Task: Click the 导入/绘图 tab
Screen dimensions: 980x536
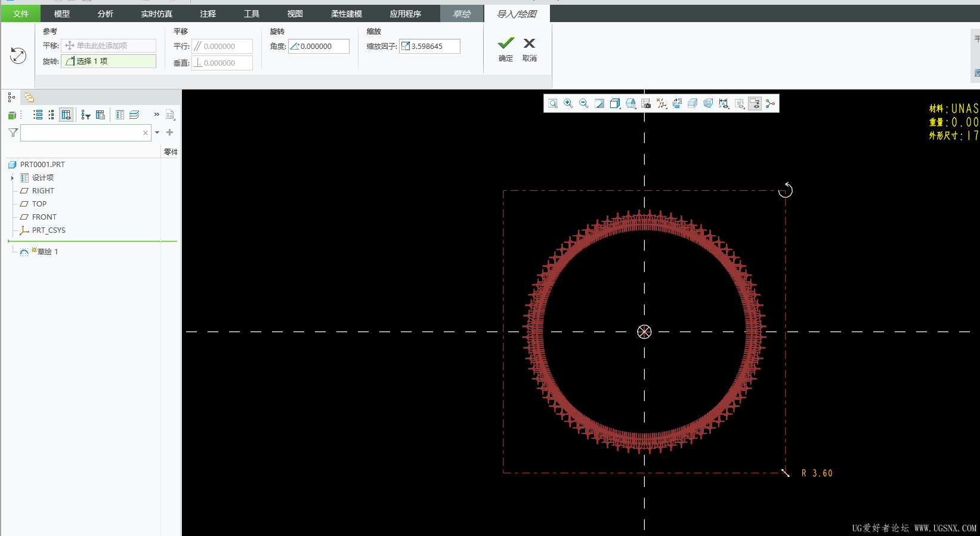Action: 517,14
